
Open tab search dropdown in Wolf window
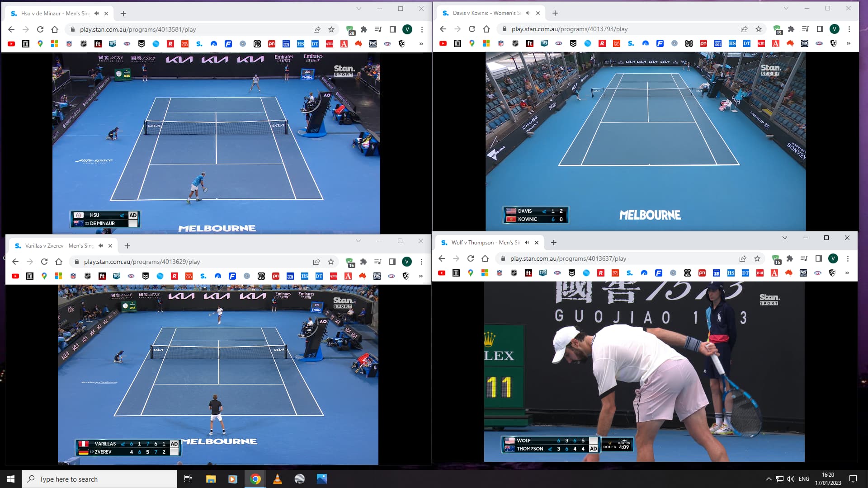click(x=785, y=238)
